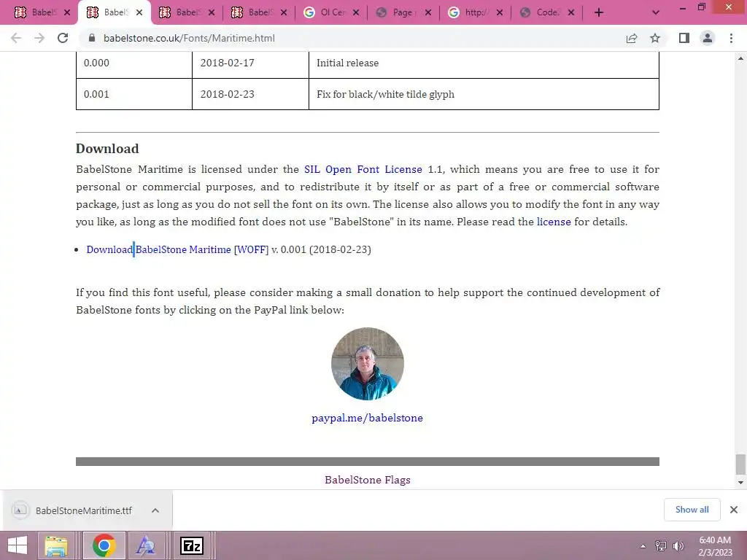Screen dimensions: 747x560
Task: Open a new tab with plus button
Action: [599, 13]
